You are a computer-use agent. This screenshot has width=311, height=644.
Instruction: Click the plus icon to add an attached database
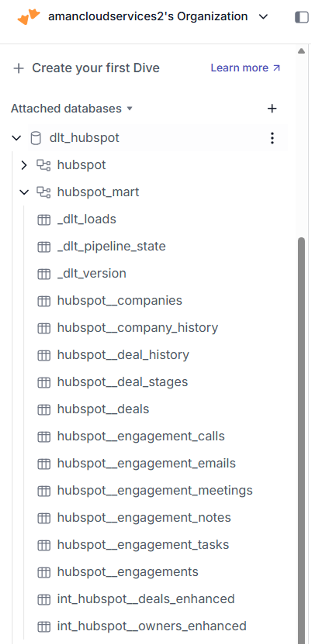click(272, 109)
